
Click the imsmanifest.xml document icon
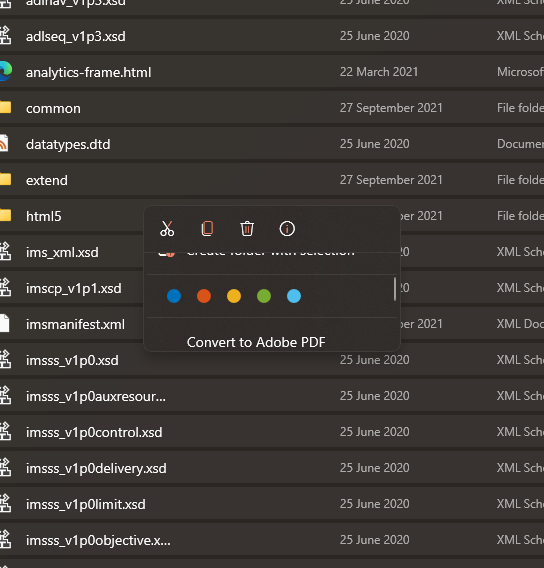(4, 323)
